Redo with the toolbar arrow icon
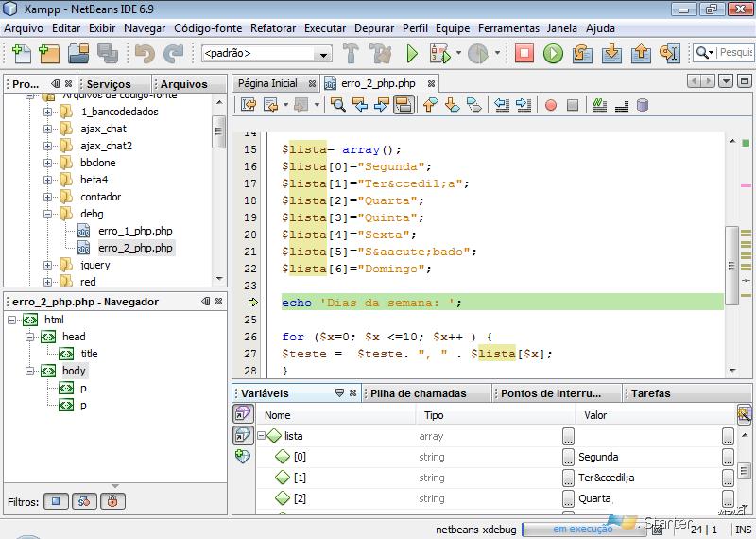756x539 pixels. (x=173, y=54)
